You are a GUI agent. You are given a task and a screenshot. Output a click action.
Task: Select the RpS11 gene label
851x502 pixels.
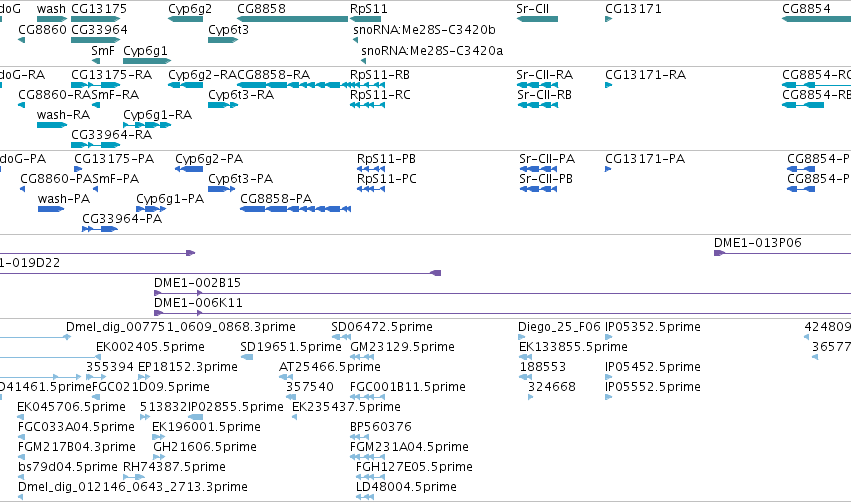369,9
